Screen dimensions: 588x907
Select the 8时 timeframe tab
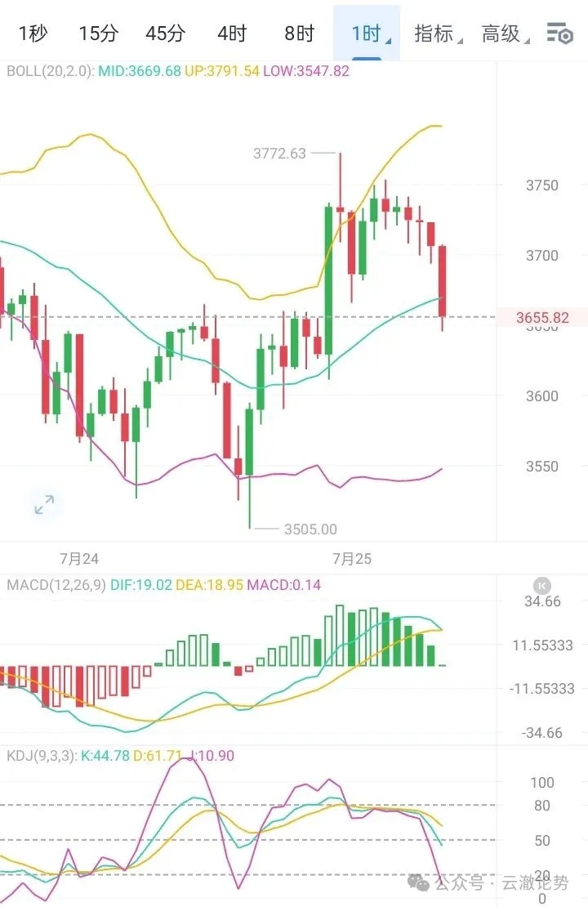(299, 35)
